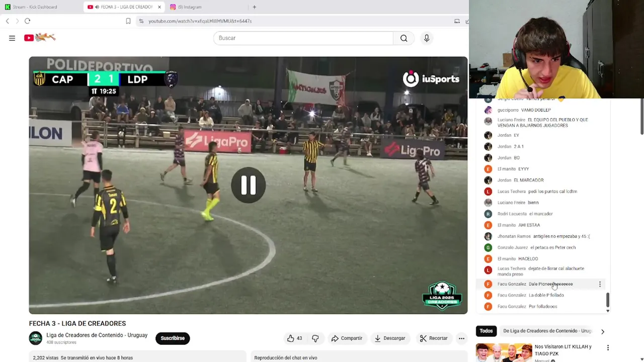Click the video title FECHA 3 - LIGA DE CREADORES
The image size is (644, 362).
pyautogui.click(x=77, y=323)
